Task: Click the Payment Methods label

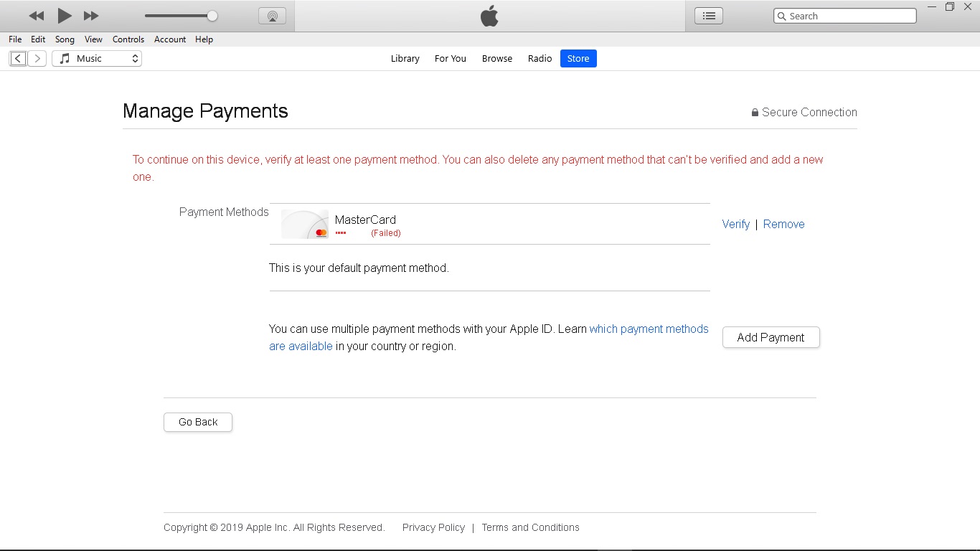Action: click(224, 212)
